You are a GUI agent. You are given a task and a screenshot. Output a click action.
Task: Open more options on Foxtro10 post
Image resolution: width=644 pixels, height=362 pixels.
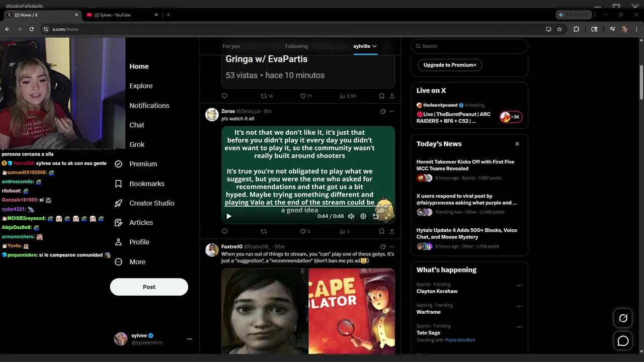[392, 247]
